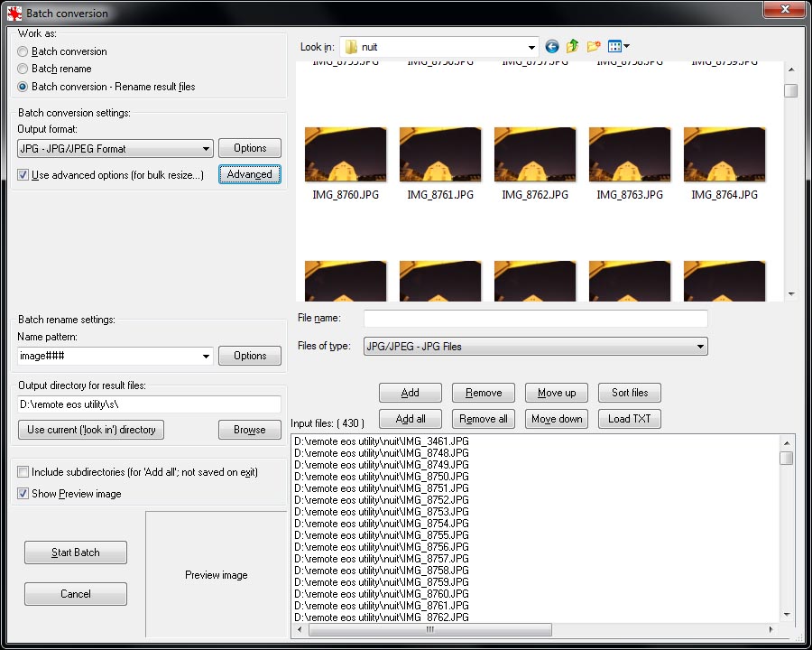Select the Batch rename radio button
The height and width of the screenshot is (650, 812).
click(23, 70)
